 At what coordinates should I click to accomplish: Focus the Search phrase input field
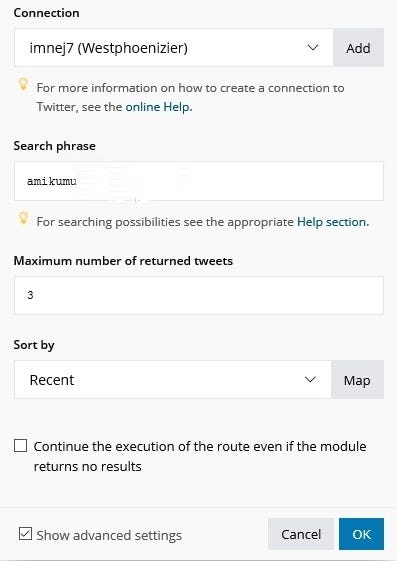[x=199, y=181]
